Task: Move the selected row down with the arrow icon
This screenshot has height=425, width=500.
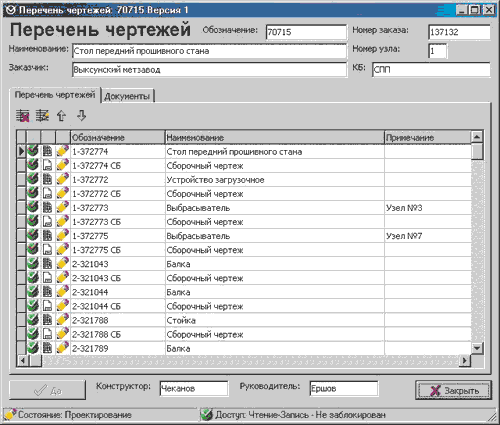Action: click(x=81, y=116)
